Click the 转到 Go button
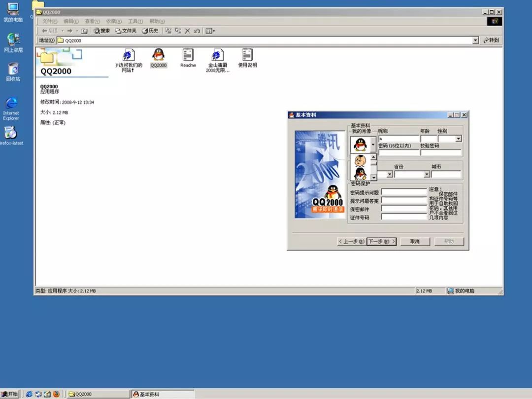The width and height of the screenshot is (532, 399). [x=491, y=40]
